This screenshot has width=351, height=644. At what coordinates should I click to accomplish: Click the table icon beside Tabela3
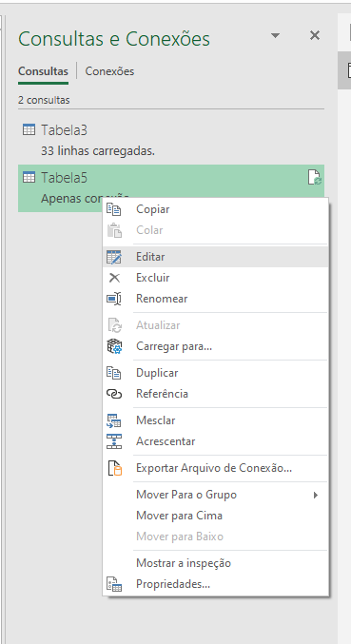click(29, 130)
